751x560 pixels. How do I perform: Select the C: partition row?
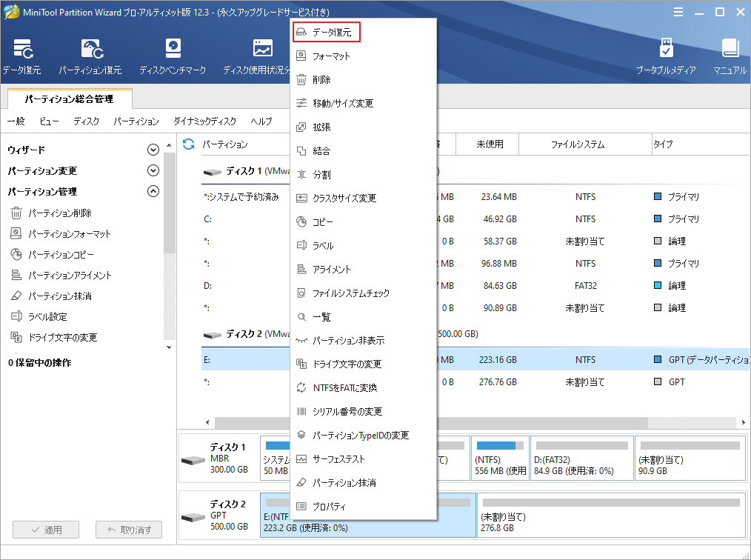475,219
